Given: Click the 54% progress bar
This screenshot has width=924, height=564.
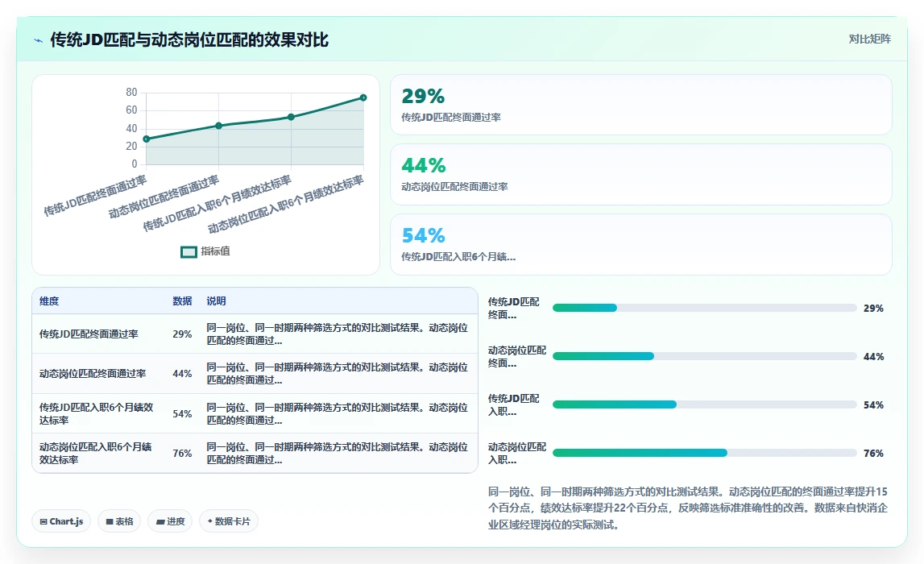Looking at the screenshot, I should (x=704, y=404).
